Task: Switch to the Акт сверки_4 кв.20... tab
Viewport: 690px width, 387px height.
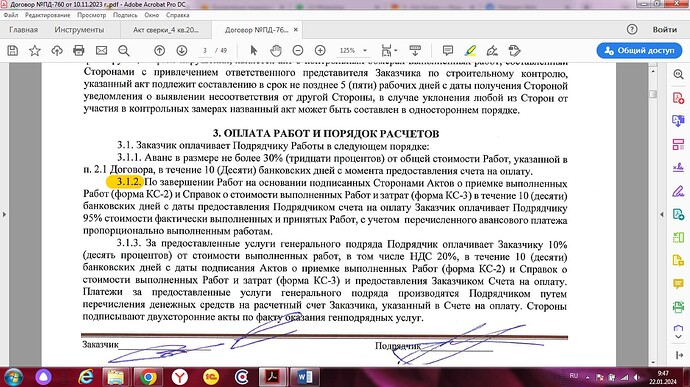Action: 166,30
